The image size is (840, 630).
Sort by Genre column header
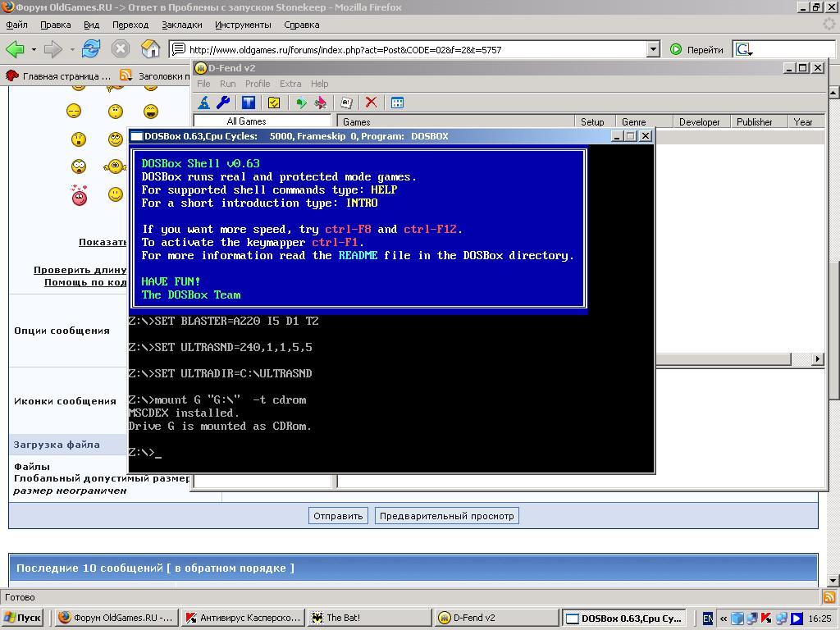[645, 121]
